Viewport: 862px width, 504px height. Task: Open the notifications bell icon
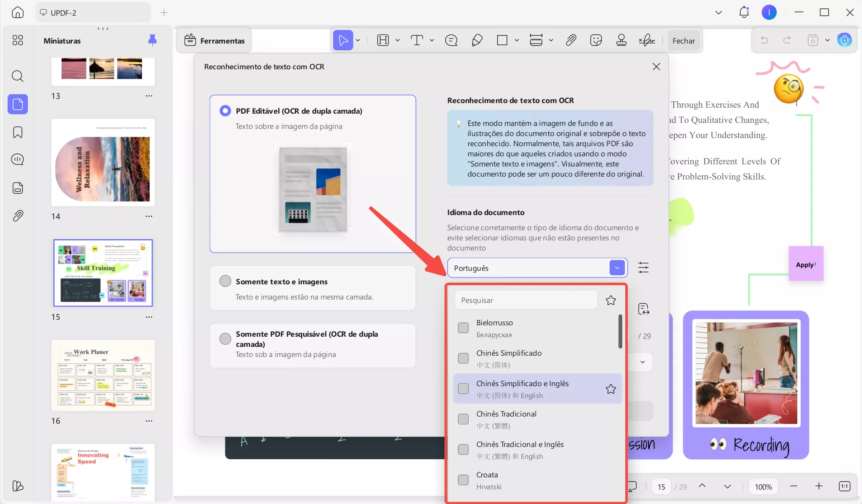[744, 12]
